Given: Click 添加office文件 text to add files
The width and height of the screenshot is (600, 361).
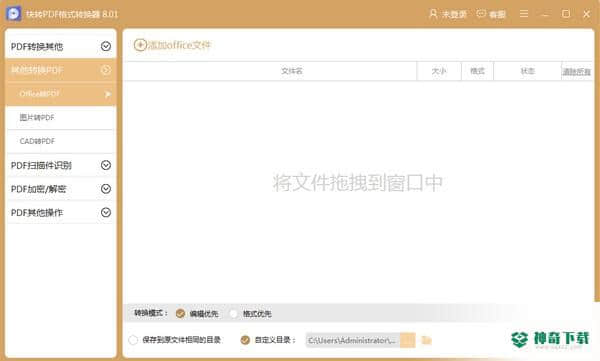Looking at the screenshot, I should point(179,45).
